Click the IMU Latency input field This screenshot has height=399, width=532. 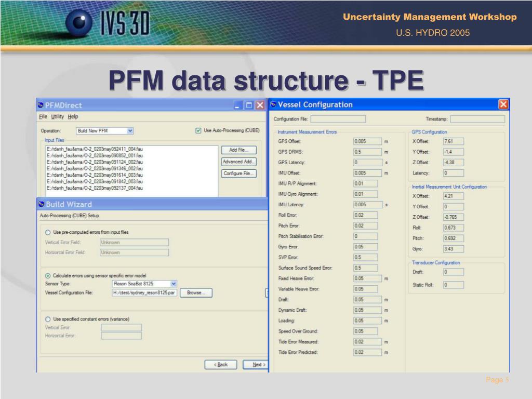368,205
